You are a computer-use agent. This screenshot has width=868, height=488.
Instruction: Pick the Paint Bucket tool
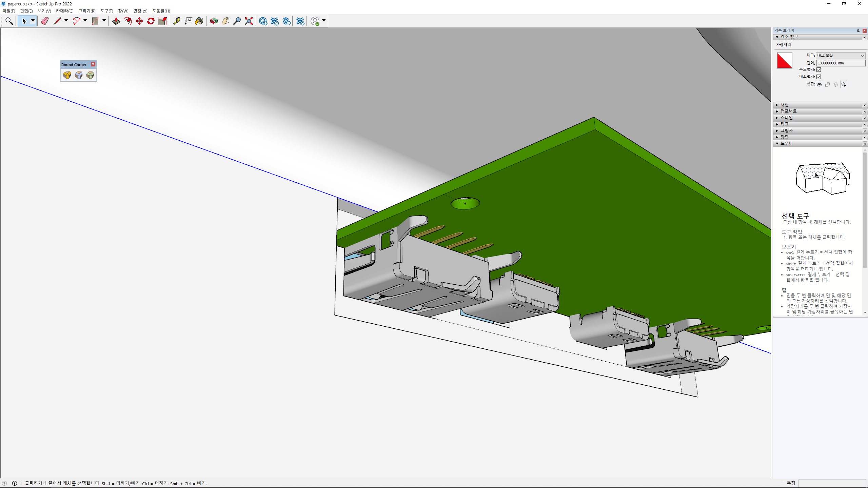[x=199, y=21]
